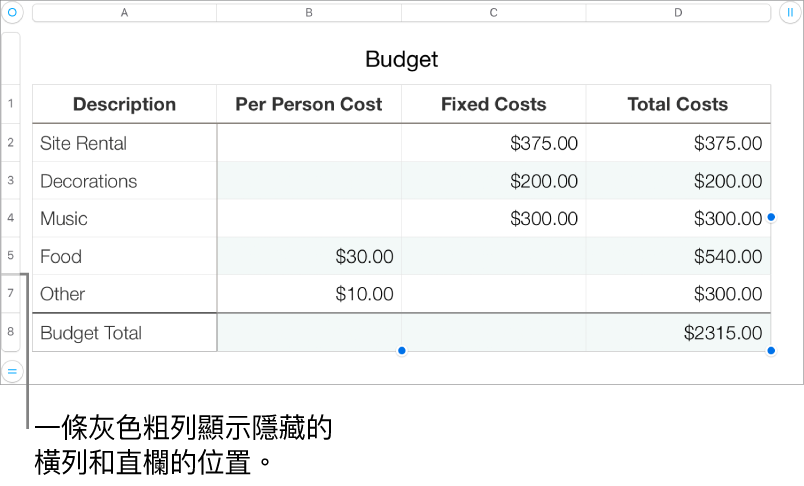Screen dimensions: 804x486
Task: Click the blue selection handle beside $300.00
Action: click(772, 217)
